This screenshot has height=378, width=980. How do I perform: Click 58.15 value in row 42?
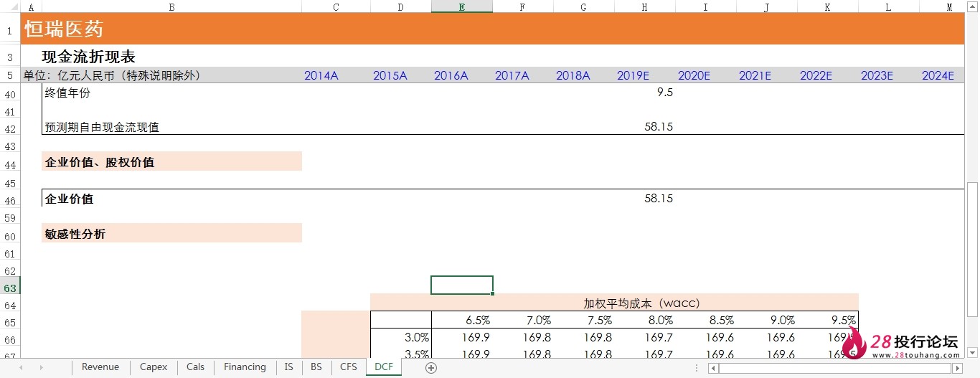[x=659, y=127]
